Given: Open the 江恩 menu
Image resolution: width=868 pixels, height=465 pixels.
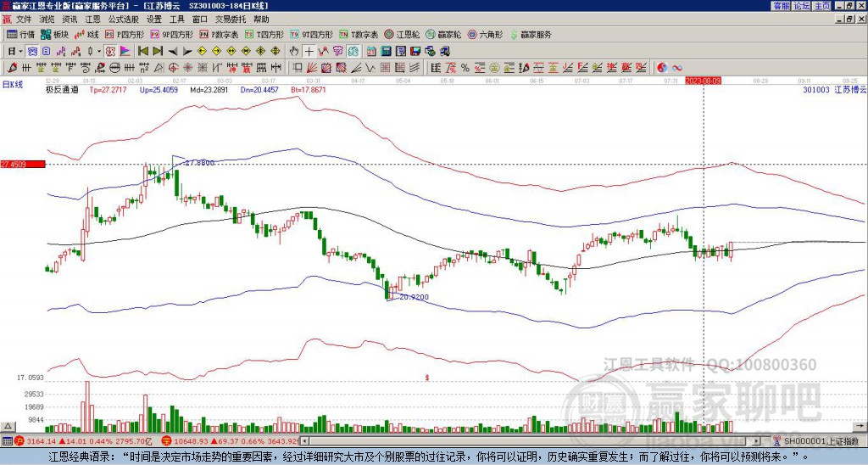Looking at the screenshot, I should click(92, 20).
